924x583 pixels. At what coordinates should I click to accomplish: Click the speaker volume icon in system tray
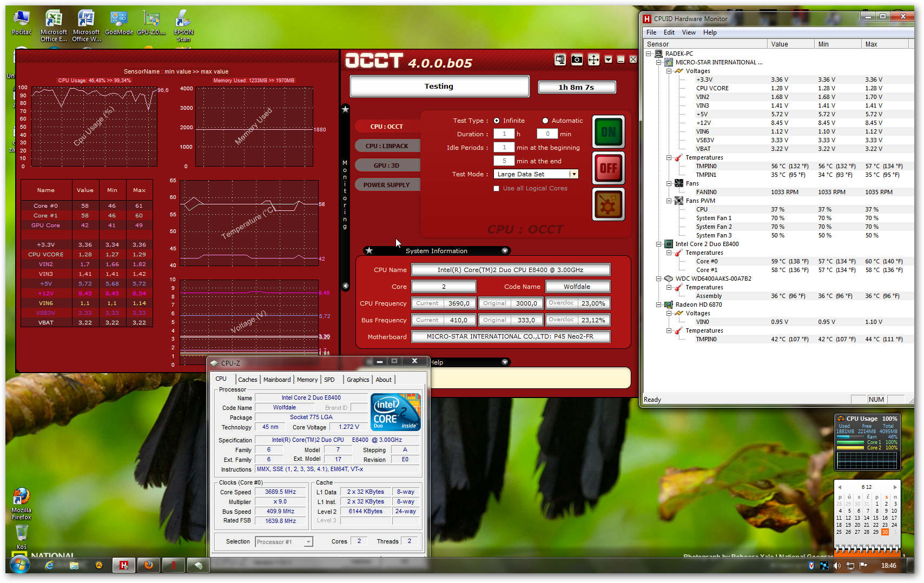[x=837, y=566]
